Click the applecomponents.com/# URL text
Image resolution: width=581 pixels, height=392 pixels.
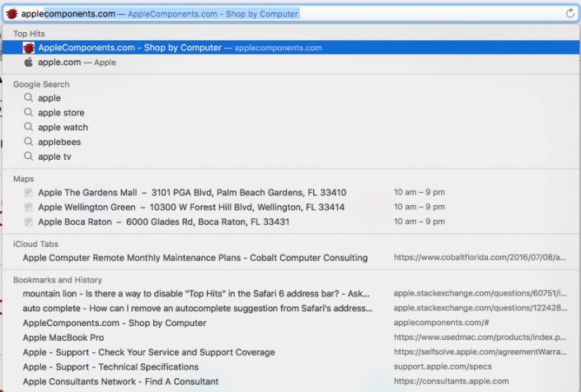[x=441, y=322]
